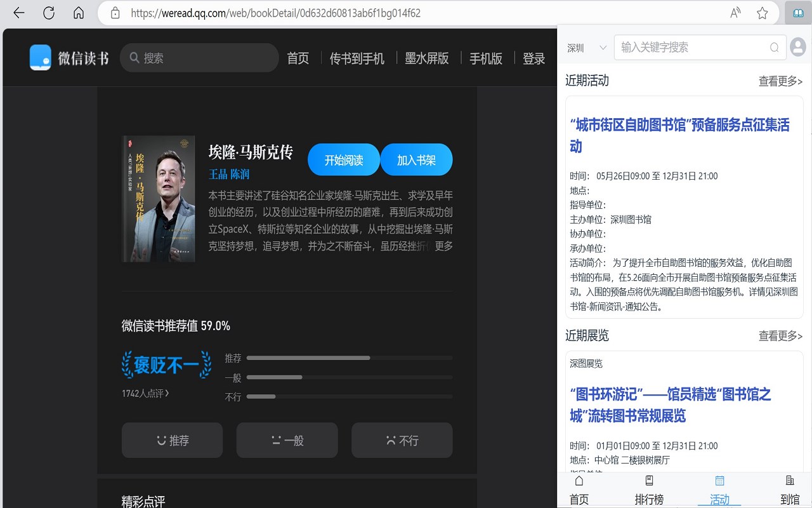Open 传书到手机 in WeRead navigation

coord(357,58)
